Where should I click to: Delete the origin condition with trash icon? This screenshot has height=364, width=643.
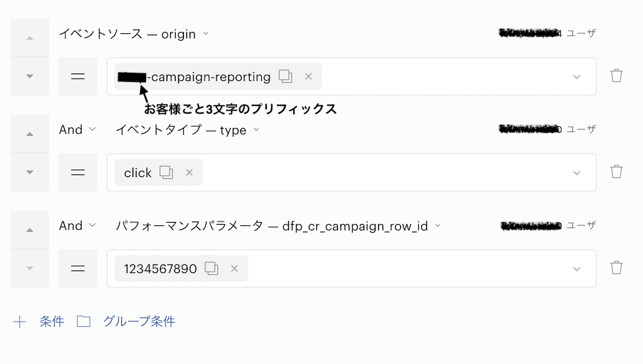[617, 75]
